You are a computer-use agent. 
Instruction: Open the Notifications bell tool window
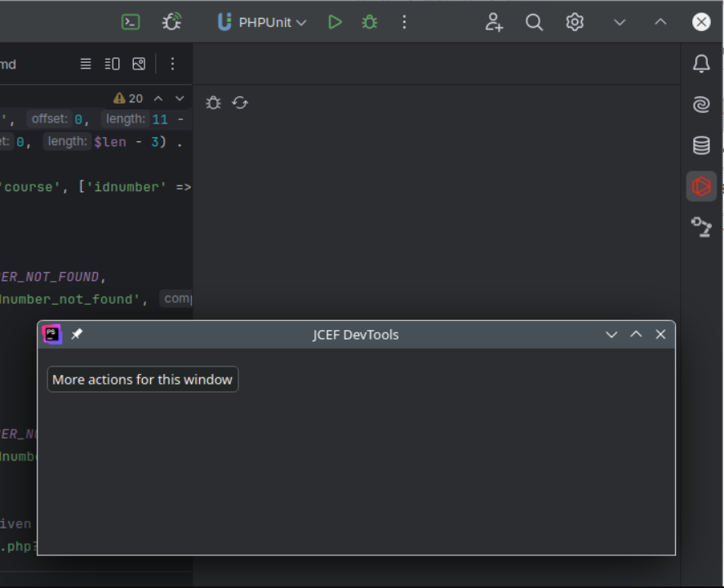tap(701, 64)
